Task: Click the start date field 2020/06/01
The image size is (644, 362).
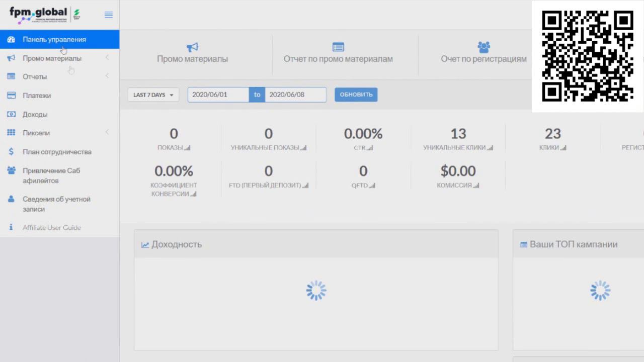Action: pos(218,95)
